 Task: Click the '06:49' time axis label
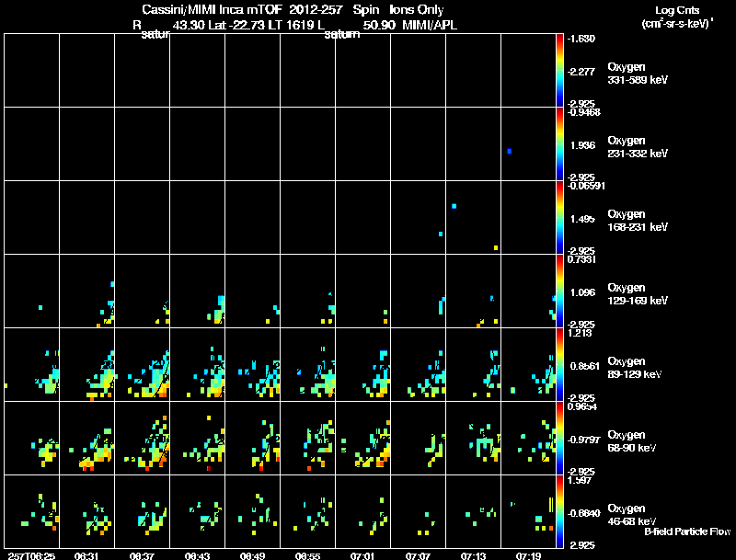pyautogui.click(x=252, y=555)
